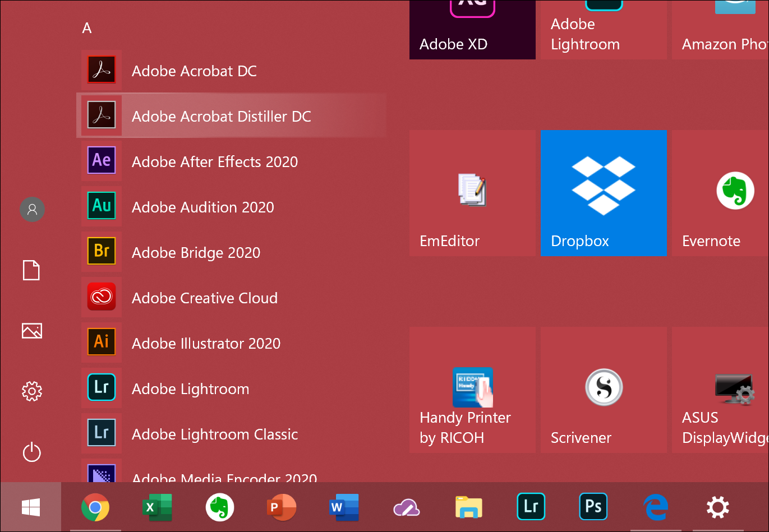This screenshot has width=769, height=532.
Task: Open Google Chrome from the taskbar
Action: 95,507
